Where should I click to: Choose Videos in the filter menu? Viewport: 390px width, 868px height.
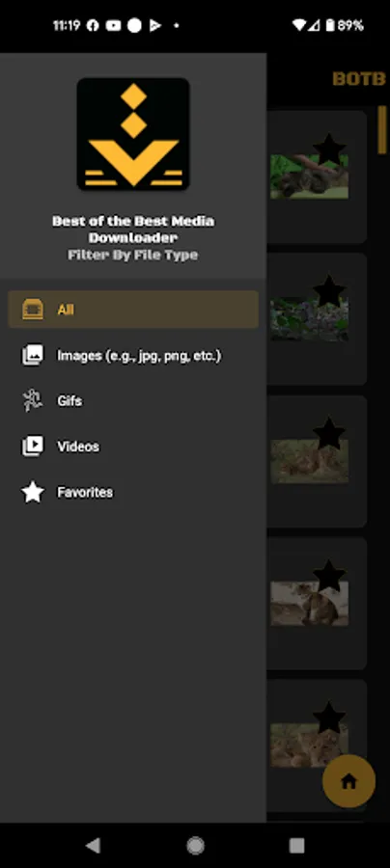click(x=133, y=447)
